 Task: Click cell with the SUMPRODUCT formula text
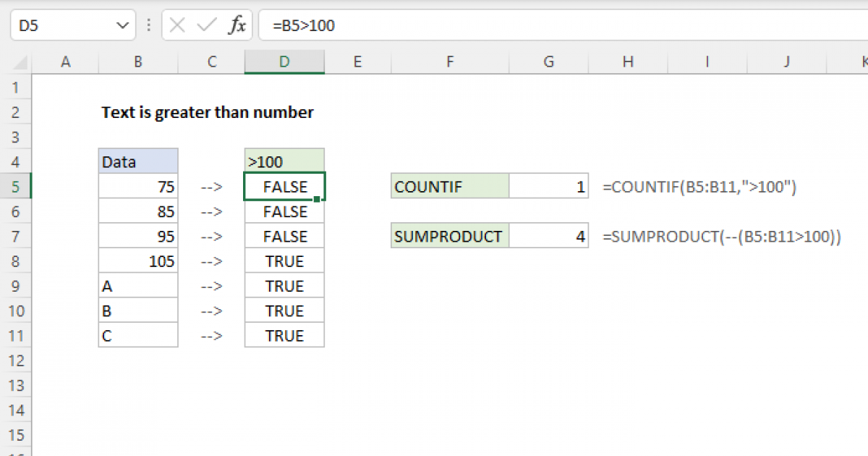click(721, 236)
